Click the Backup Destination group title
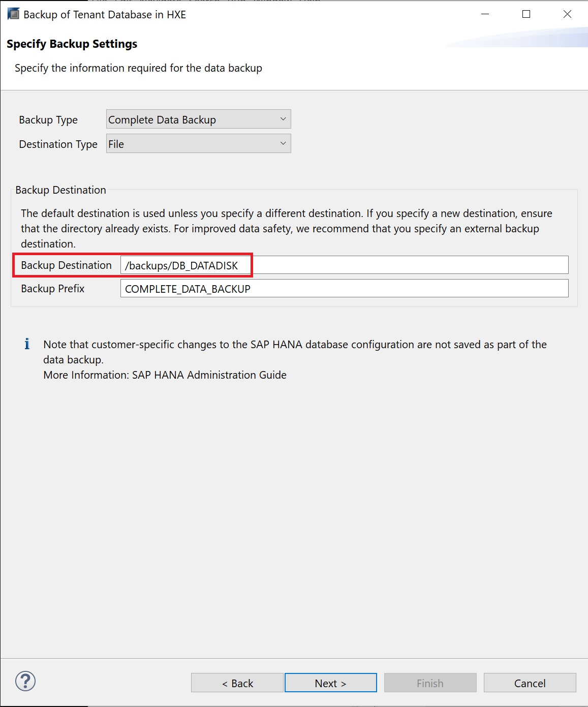Screen dimensions: 588x707 pyautogui.click(x=60, y=190)
